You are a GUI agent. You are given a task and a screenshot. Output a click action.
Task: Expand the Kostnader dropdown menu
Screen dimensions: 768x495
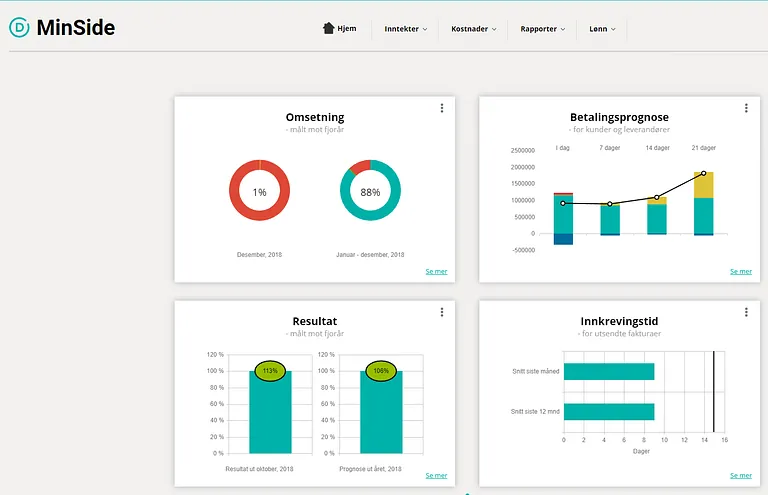click(x=474, y=29)
